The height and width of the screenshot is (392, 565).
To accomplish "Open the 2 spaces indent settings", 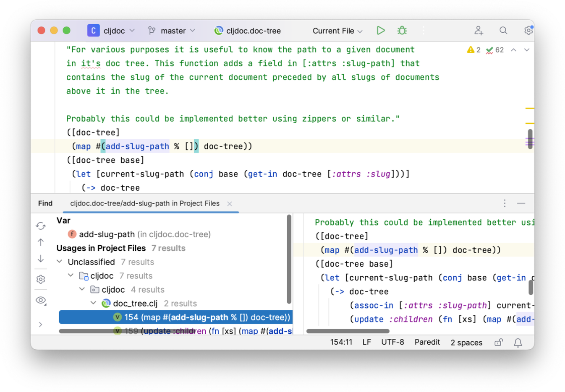I will [x=466, y=343].
